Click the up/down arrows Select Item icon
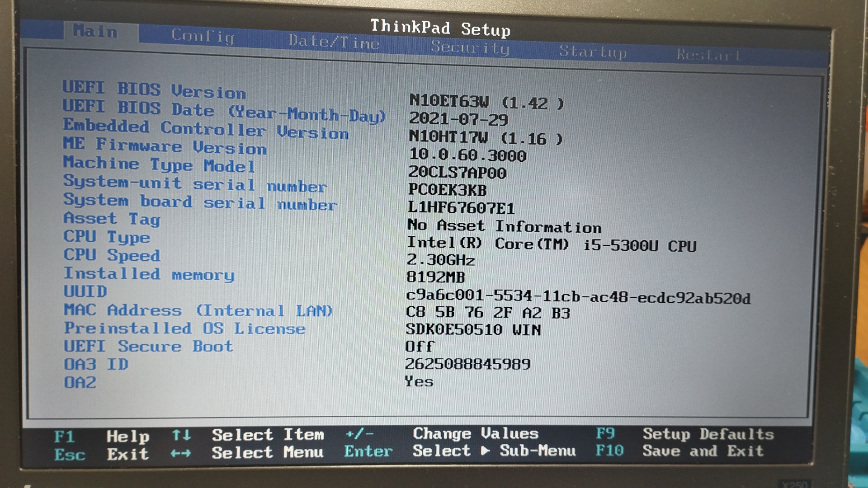Viewport: 868px width, 488px height. (181, 435)
